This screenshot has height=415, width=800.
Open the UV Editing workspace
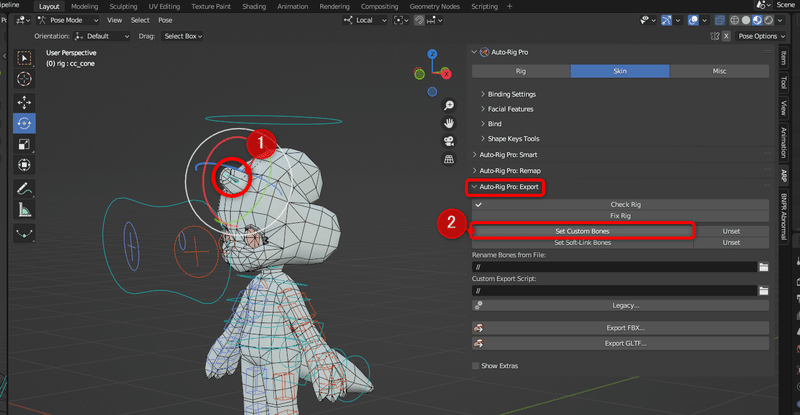164,6
